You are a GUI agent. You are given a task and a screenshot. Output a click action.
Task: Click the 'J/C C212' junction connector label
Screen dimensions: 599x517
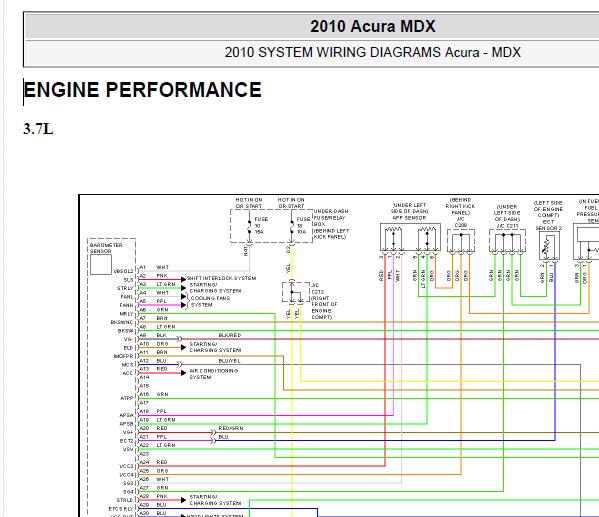pos(317,288)
